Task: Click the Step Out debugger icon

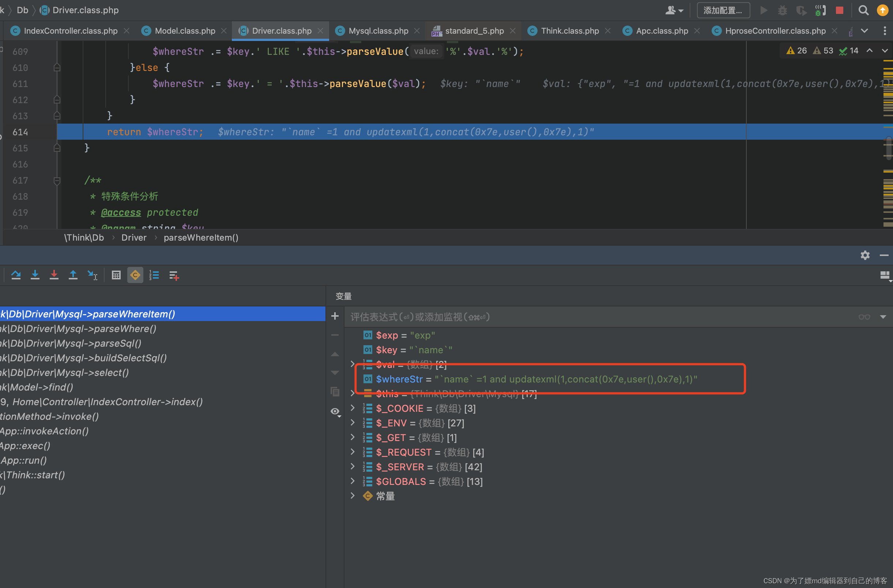Action: pos(73,275)
